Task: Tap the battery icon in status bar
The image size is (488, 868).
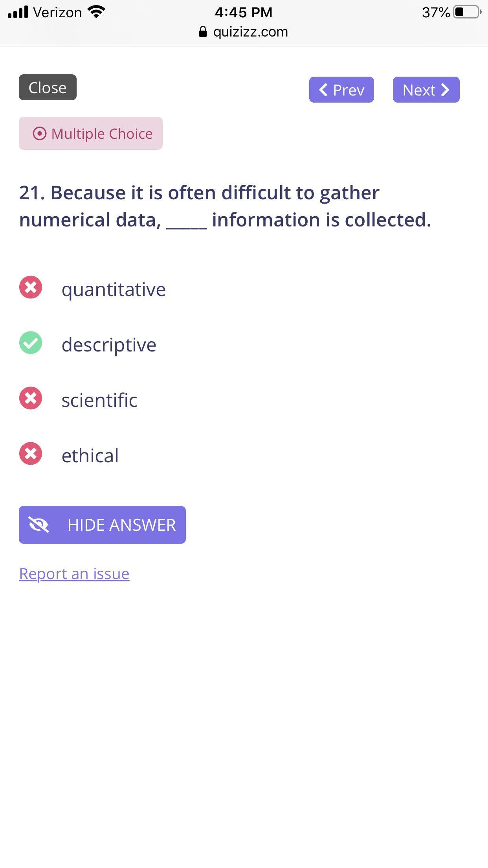Action: 467,12
